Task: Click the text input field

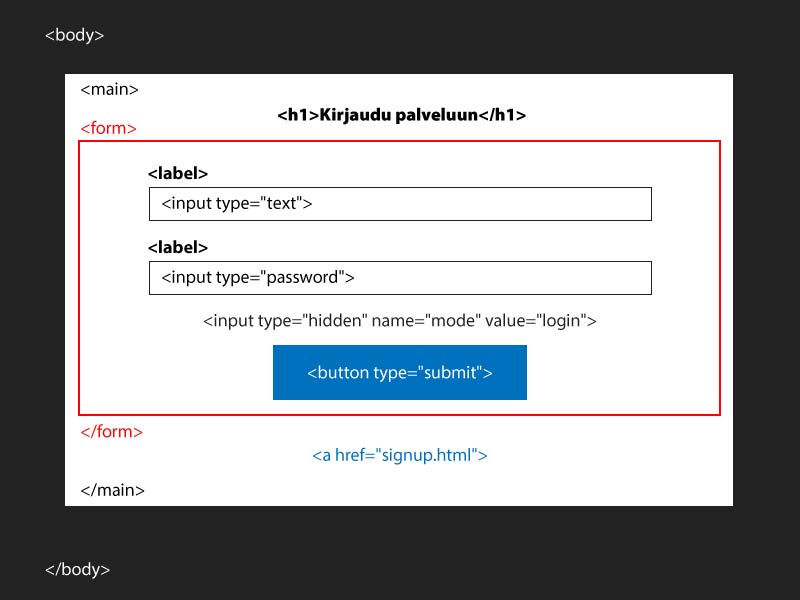Action: pyautogui.click(x=400, y=203)
